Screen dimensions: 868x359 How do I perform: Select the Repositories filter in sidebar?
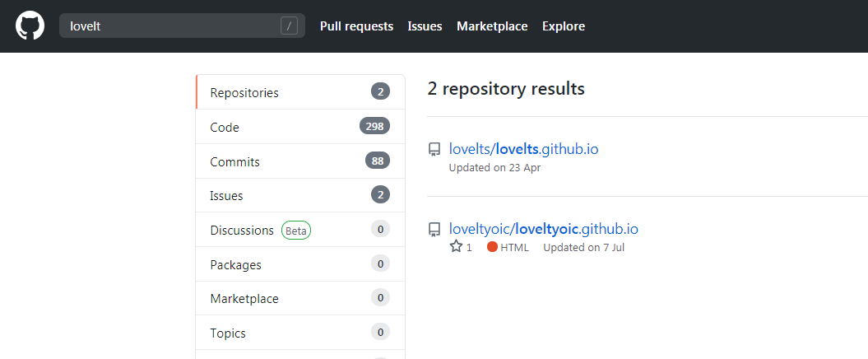pyautogui.click(x=244, y=93)
